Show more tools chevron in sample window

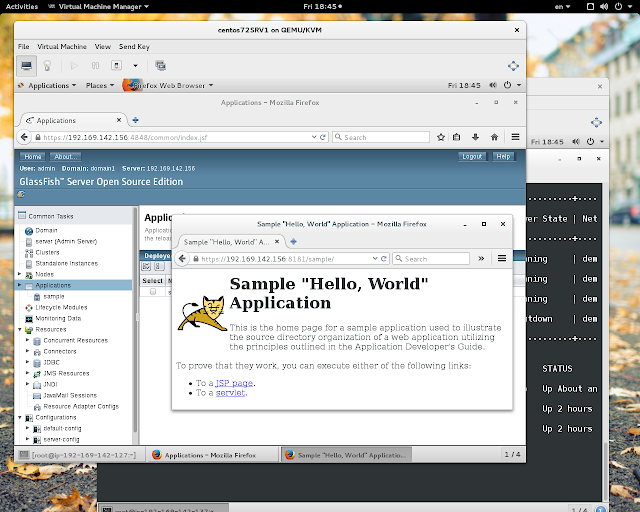(481, 258)
